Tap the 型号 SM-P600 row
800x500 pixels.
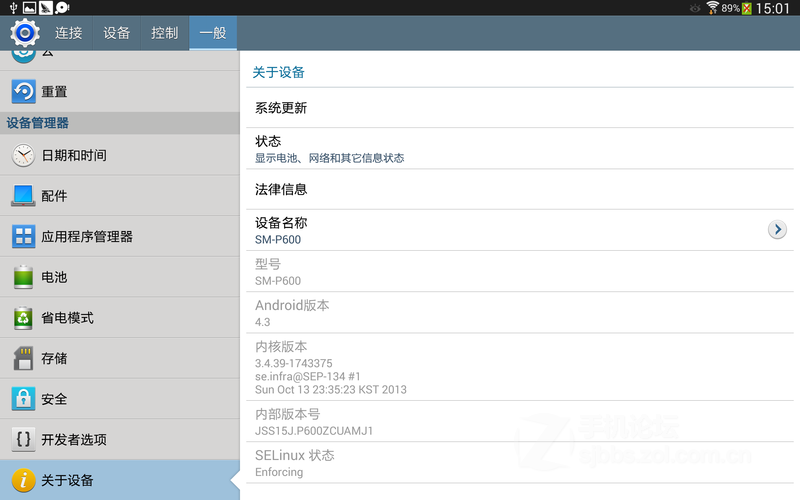coord(519,271)
